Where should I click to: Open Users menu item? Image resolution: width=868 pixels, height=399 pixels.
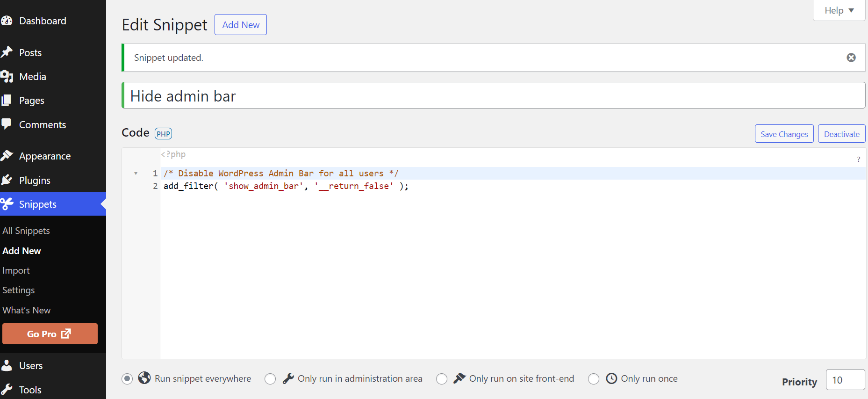(x=53, y=365)
